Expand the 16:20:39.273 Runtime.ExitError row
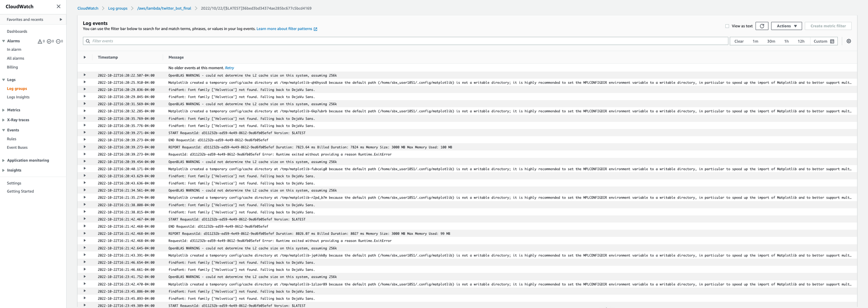Screen dimensions: 868x308 coord(85,154)
